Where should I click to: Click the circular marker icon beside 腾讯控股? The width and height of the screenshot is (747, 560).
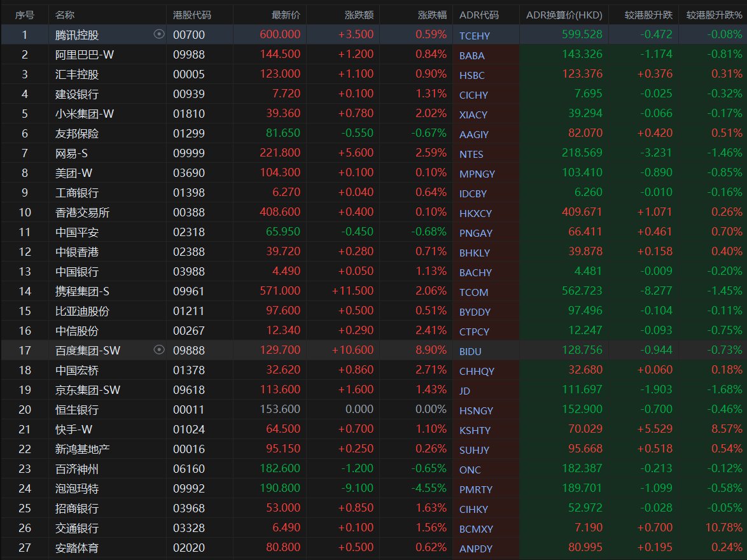click(159, 34)
